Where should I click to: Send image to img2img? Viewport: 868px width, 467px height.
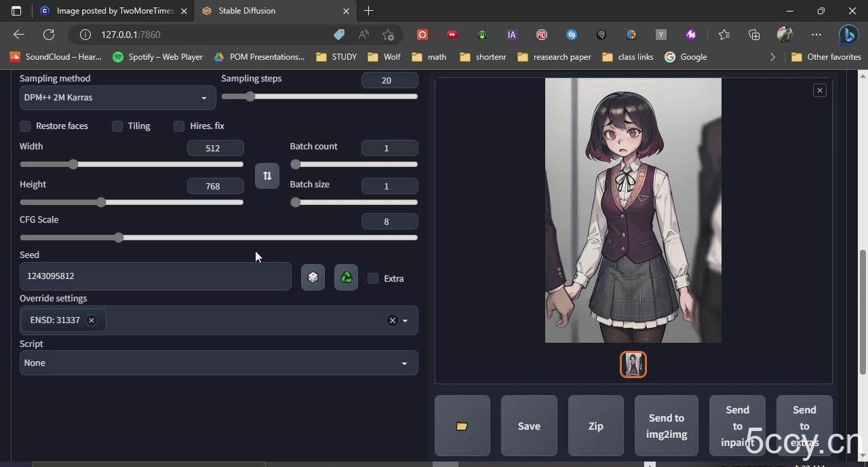pos(667,426)
